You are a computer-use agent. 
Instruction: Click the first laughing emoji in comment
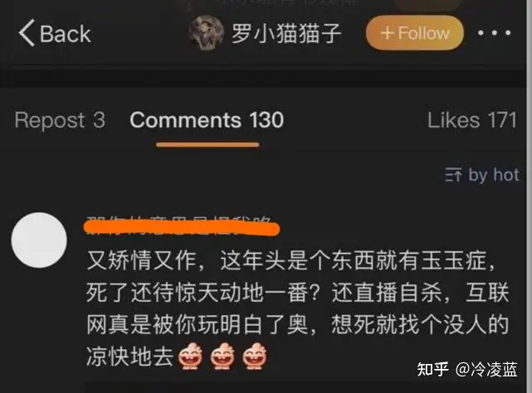pos(190,356)
